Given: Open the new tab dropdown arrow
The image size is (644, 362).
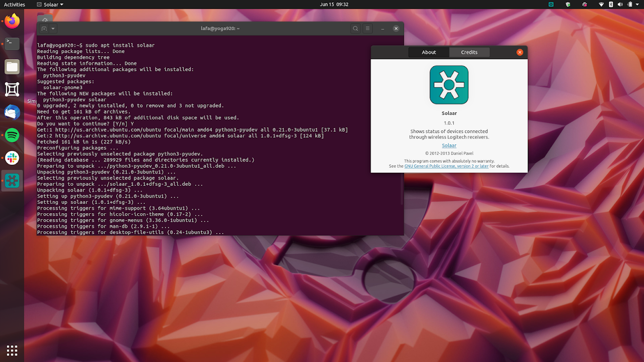Looking at the screenshot, I should [53, 28].
